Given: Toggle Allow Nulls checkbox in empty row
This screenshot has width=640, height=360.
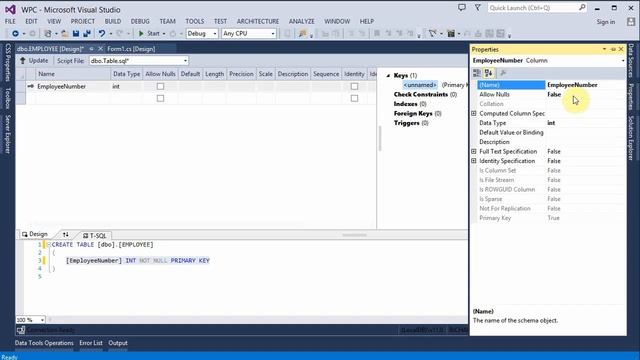Looking at the screenshot, I should 160,98.
